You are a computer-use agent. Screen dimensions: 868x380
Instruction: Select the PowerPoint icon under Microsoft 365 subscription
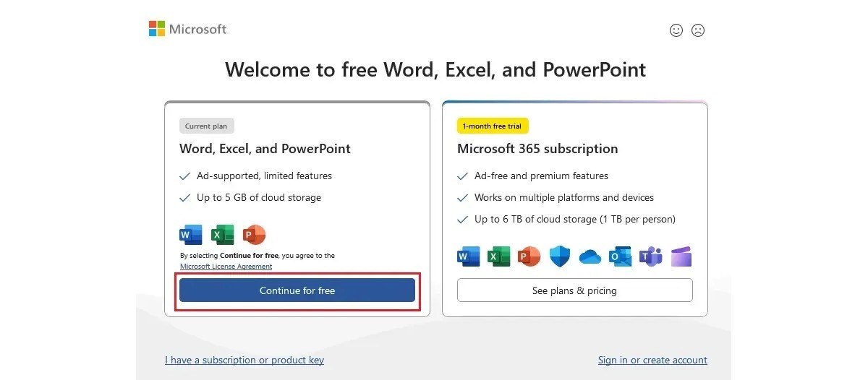529,256
